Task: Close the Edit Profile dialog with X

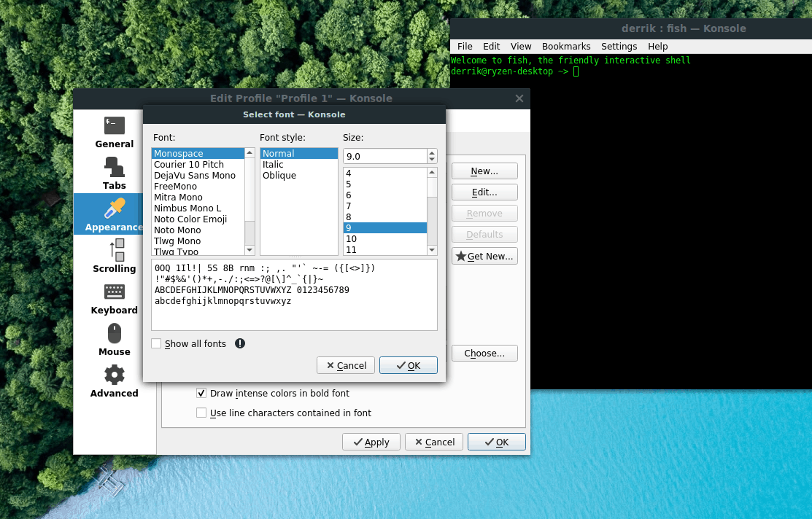Action: click(x=519, y=98)
